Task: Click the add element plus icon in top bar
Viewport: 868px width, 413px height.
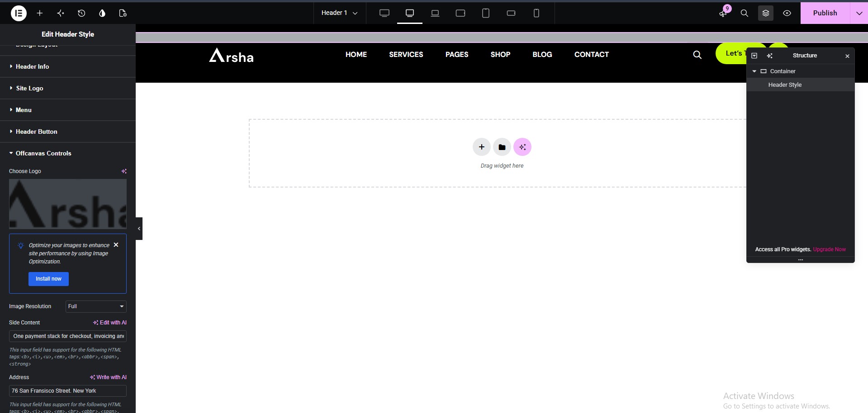Action: [x=40, y=13]
